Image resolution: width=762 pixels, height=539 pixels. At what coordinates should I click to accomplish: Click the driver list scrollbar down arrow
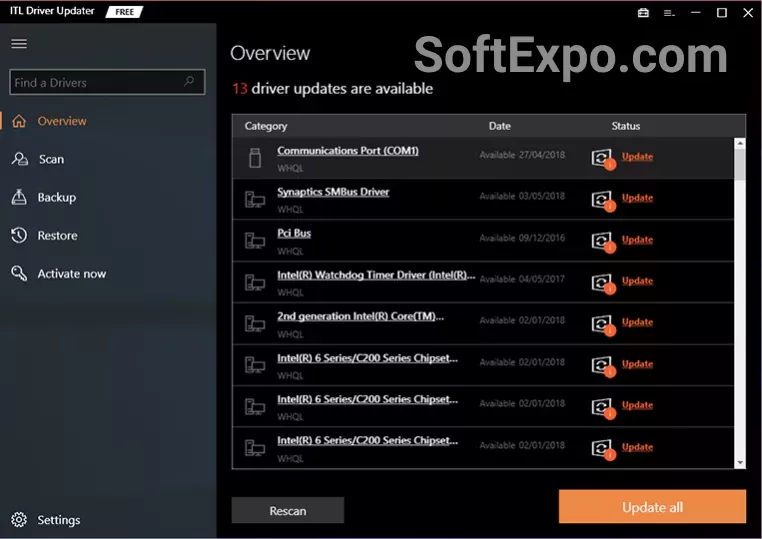tap(740, 463)
